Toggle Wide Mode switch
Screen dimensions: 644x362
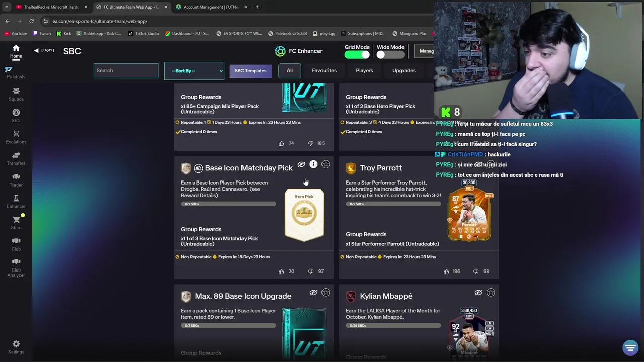pos(390,55)
